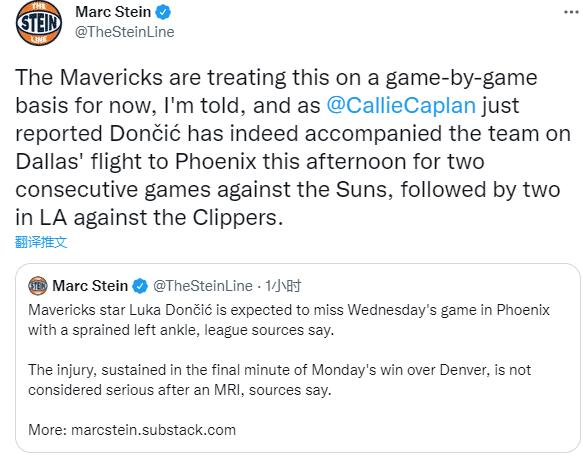Click the small avatar in quoted tweet

pos(38,286)
